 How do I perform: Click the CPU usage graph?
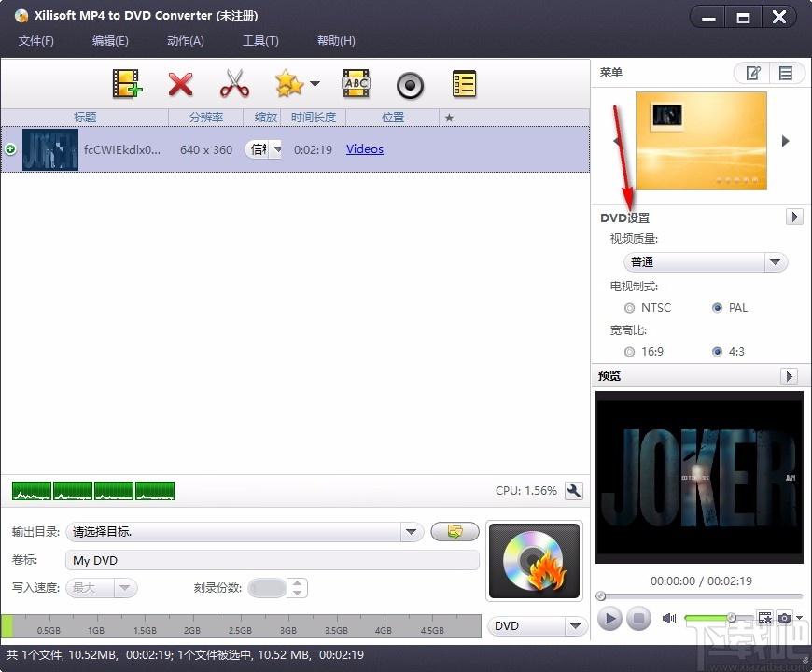click(93, 491)
